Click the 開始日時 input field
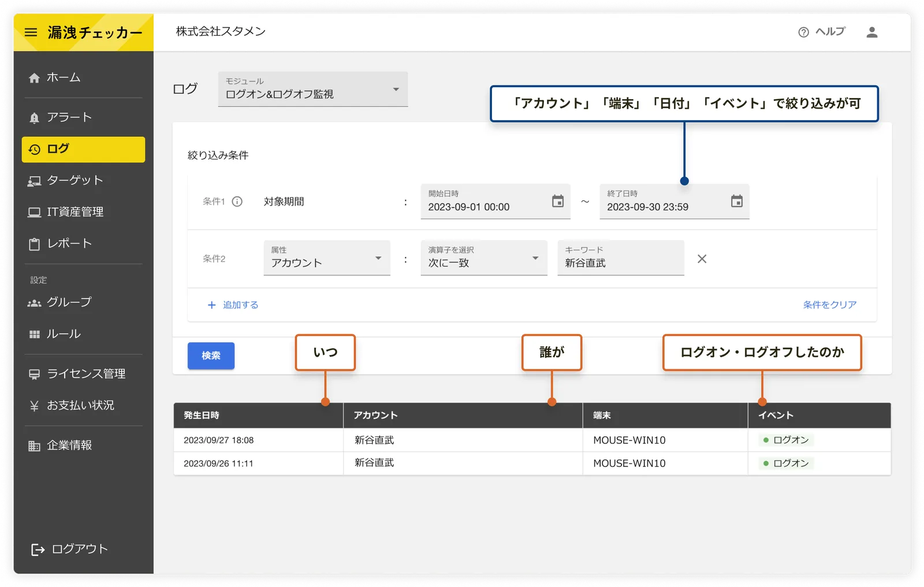The image size is (924, 587). [495, 201]
